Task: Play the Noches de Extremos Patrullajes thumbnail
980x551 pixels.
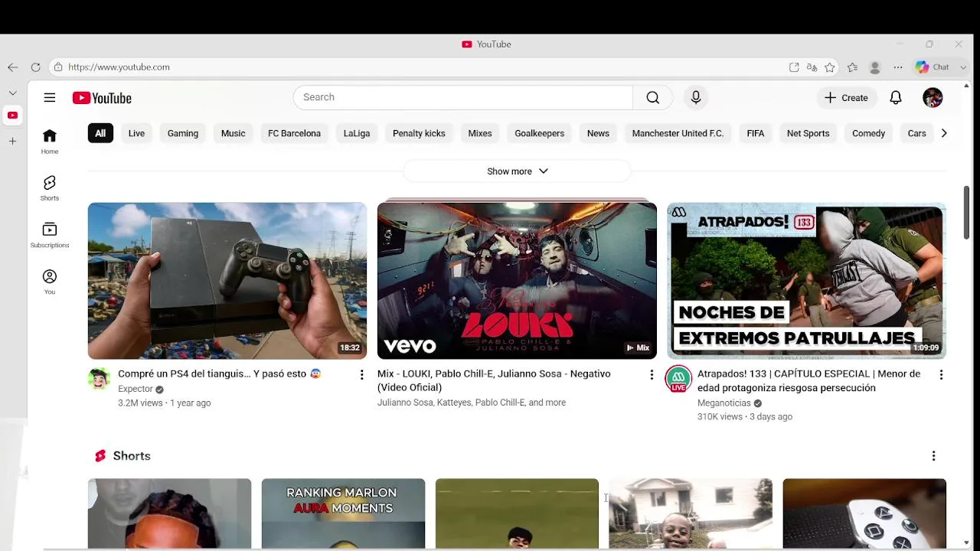Action: tap(806, 281)
